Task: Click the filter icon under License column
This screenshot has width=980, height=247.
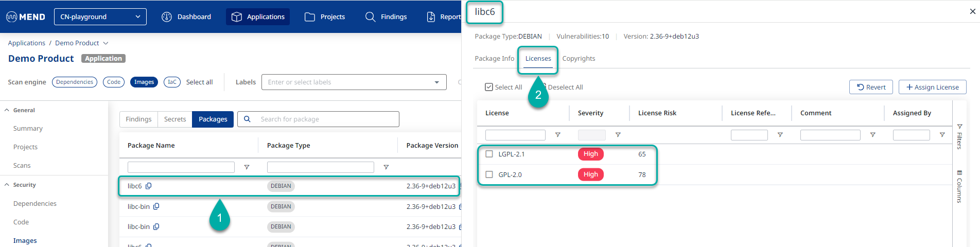Action: tap(557, 135)
